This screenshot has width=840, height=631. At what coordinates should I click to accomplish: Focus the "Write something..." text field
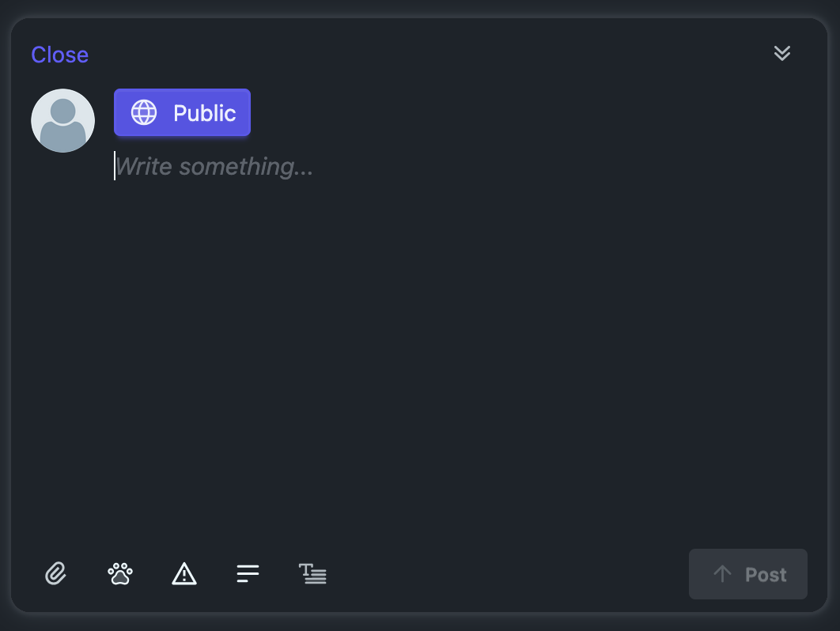pos(214,167)
